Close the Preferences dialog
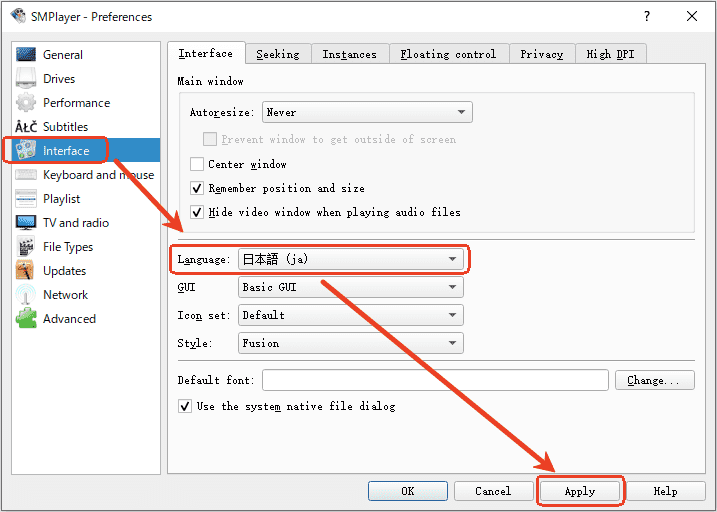The height and width of the screenshot is (512, 717). (x=692, y=16)
